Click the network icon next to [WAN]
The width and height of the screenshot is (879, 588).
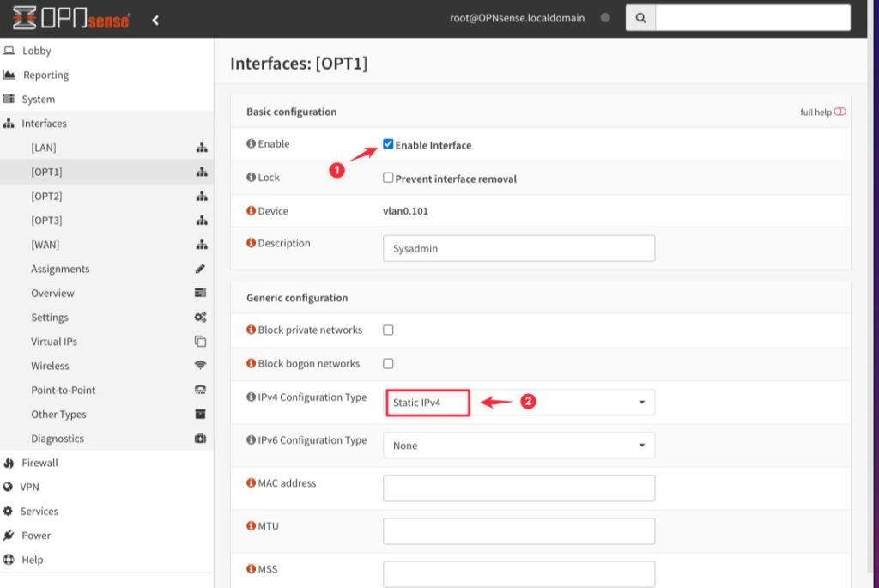pos(201,245)
